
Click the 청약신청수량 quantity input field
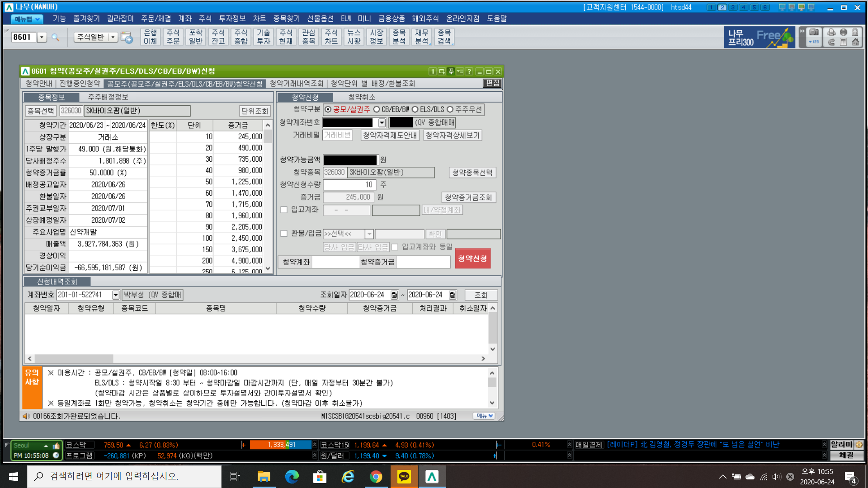click(x=349, y=185)
